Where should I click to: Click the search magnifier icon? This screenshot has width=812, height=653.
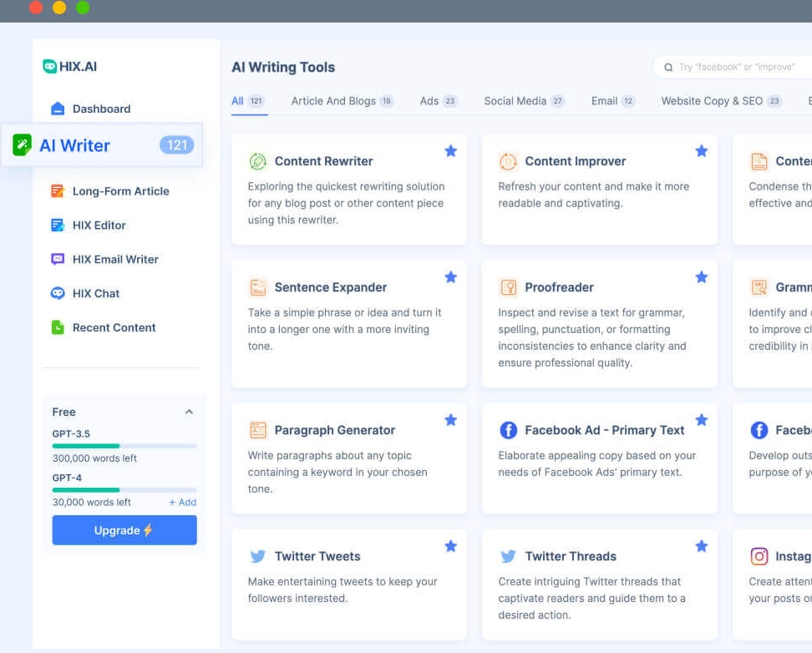668,68
